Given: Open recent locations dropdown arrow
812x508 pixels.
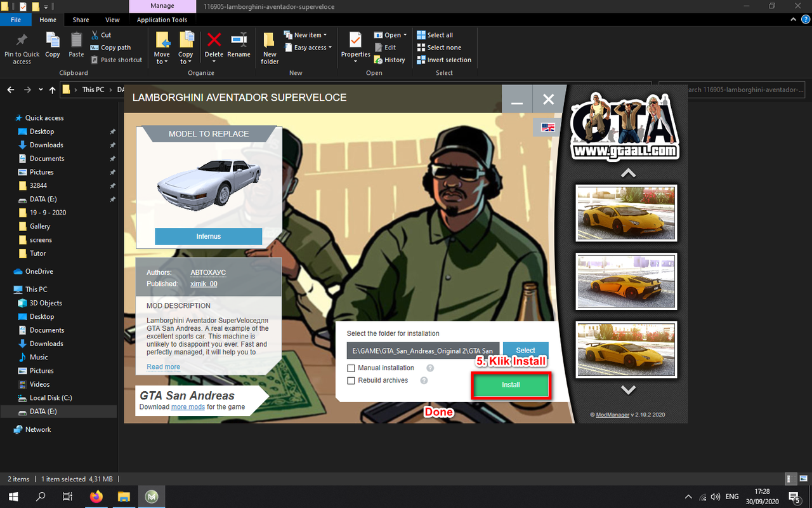Looking at the screenshot, I should (x=41, y=90).
